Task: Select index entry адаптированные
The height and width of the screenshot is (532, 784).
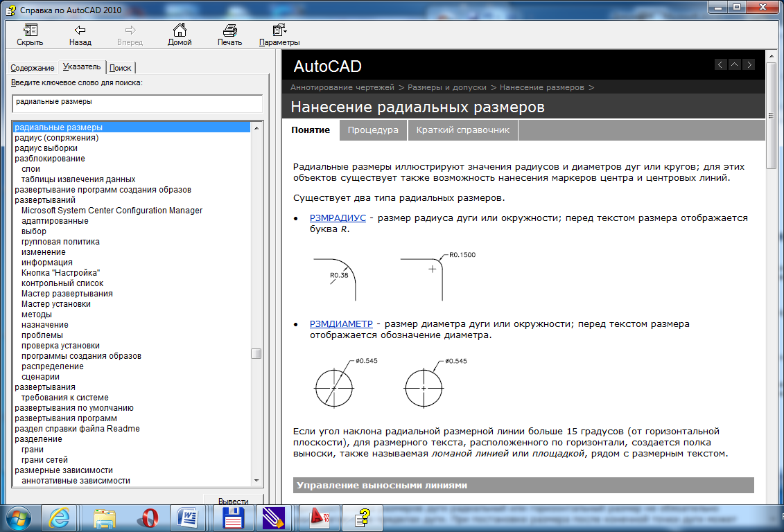Action: point(55,221)
